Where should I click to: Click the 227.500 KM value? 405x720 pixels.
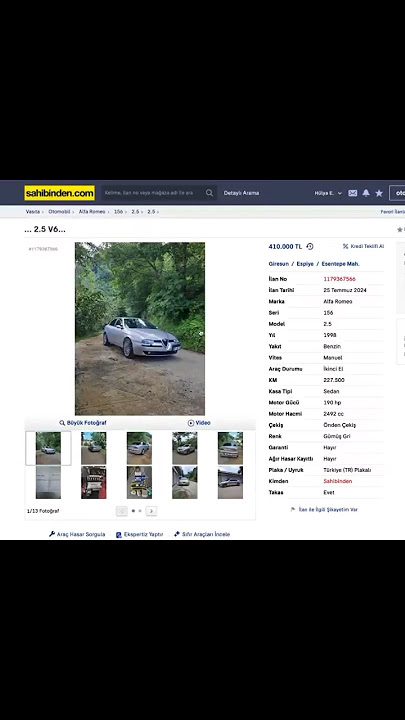pyautogui.click(x=334, y=380)
